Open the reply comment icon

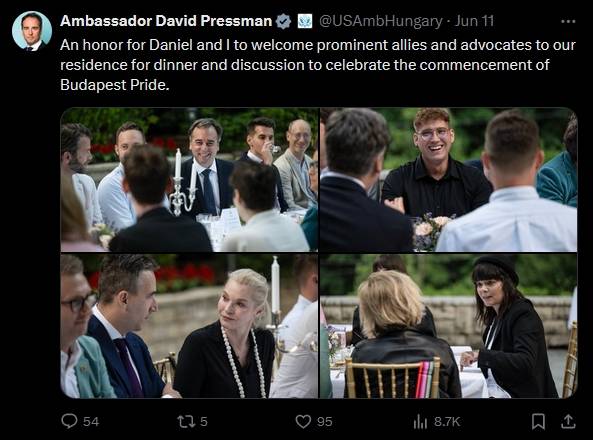(x=69, y=421)
